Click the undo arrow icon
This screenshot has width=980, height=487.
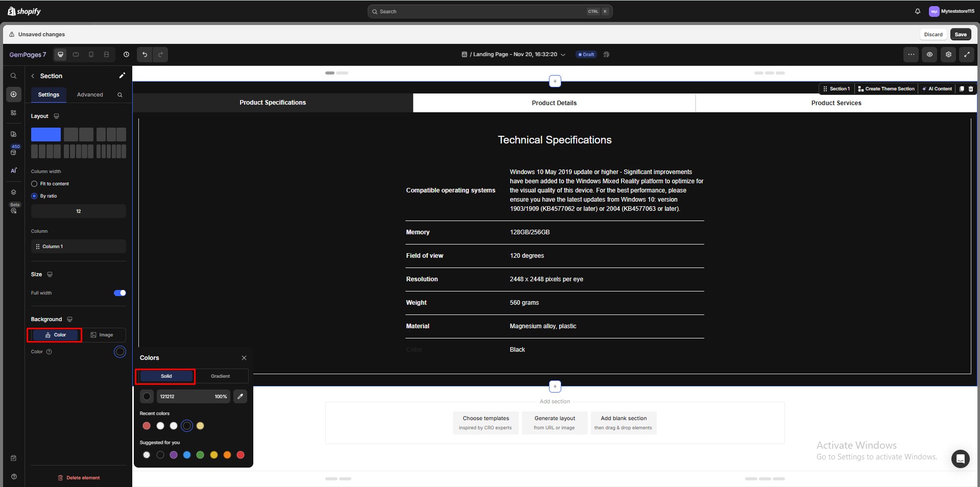coord(144,55)
